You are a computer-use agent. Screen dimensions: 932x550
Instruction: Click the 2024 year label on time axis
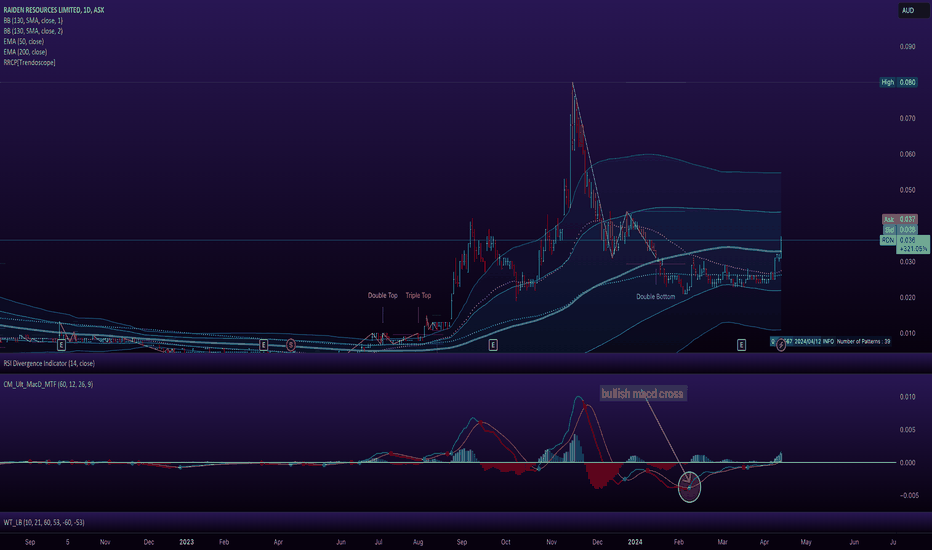(635, 542)
